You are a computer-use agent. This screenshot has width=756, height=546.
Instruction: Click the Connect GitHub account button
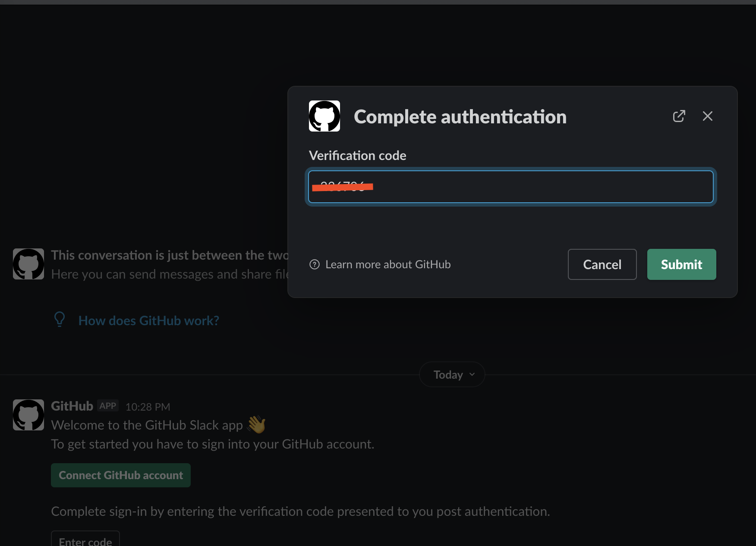121,475
